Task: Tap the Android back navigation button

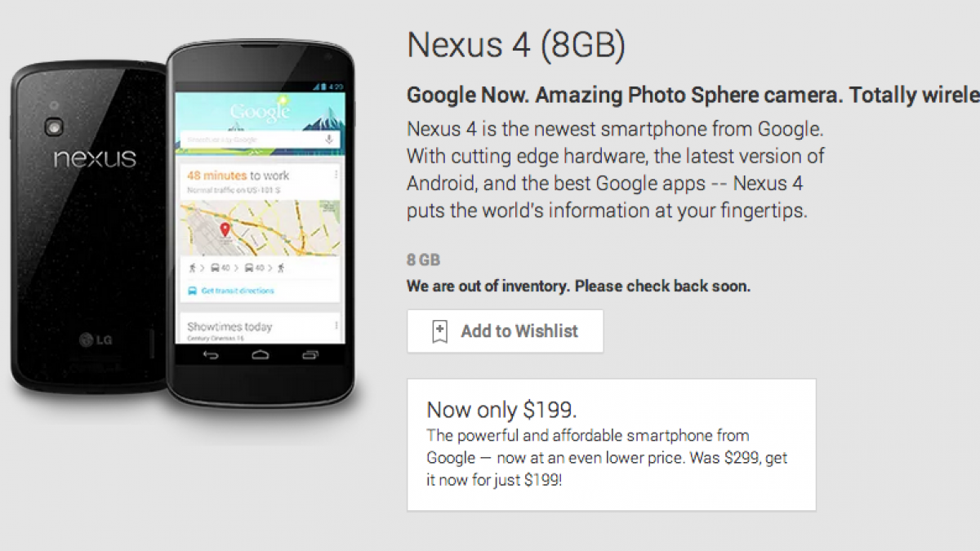Action: pos(211,355)
